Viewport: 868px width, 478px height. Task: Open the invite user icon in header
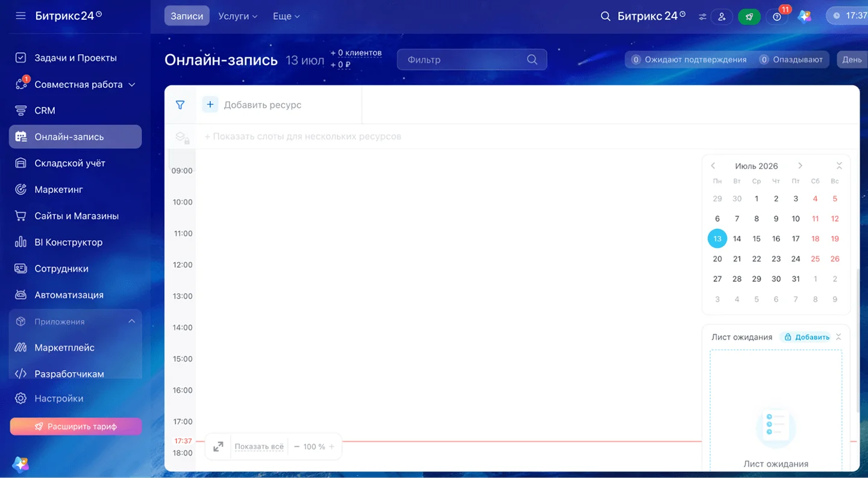tap(722, 17)
